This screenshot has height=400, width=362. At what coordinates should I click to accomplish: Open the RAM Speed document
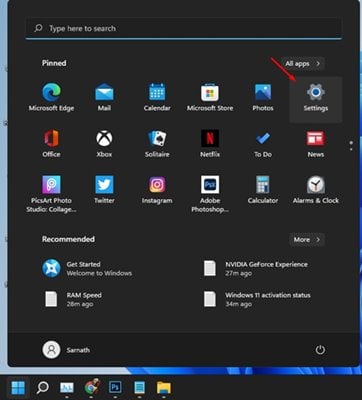73,299
